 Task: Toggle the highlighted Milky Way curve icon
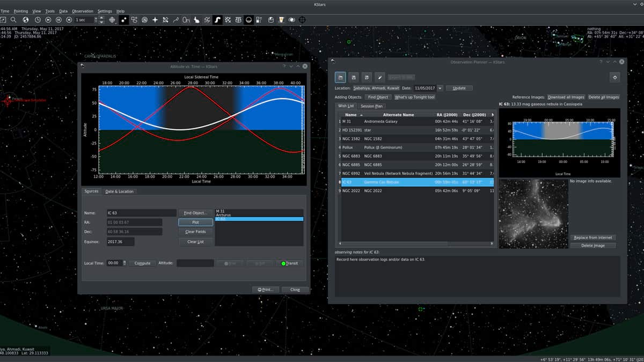[x=218, y=20]
